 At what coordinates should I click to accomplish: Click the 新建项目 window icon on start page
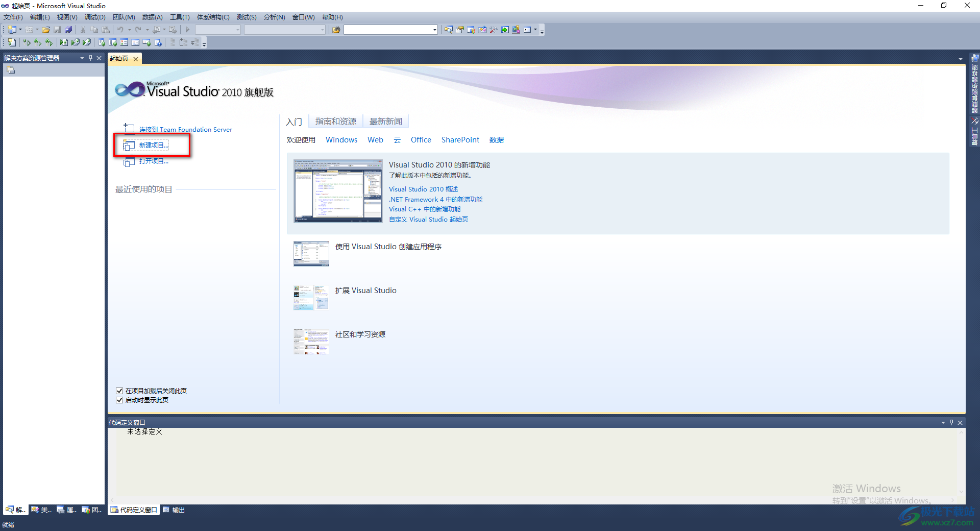[x=129, y=146]
